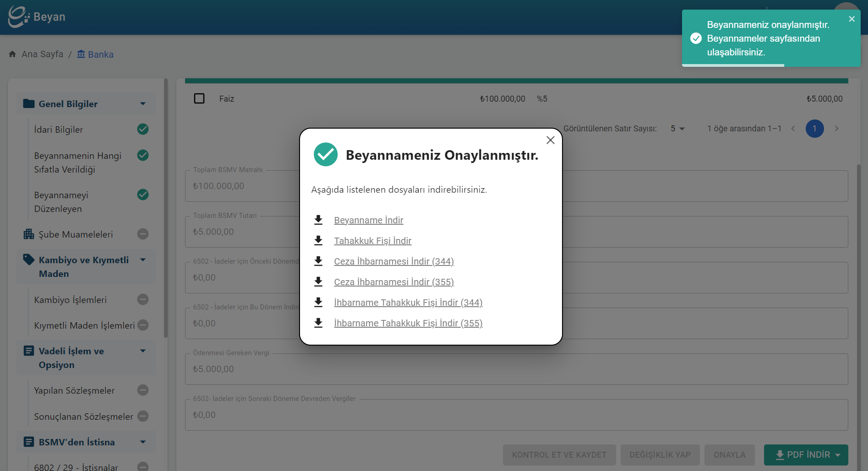
Task: Open İdari Bilgiler in the sidebar
Action: click(59, 130)
